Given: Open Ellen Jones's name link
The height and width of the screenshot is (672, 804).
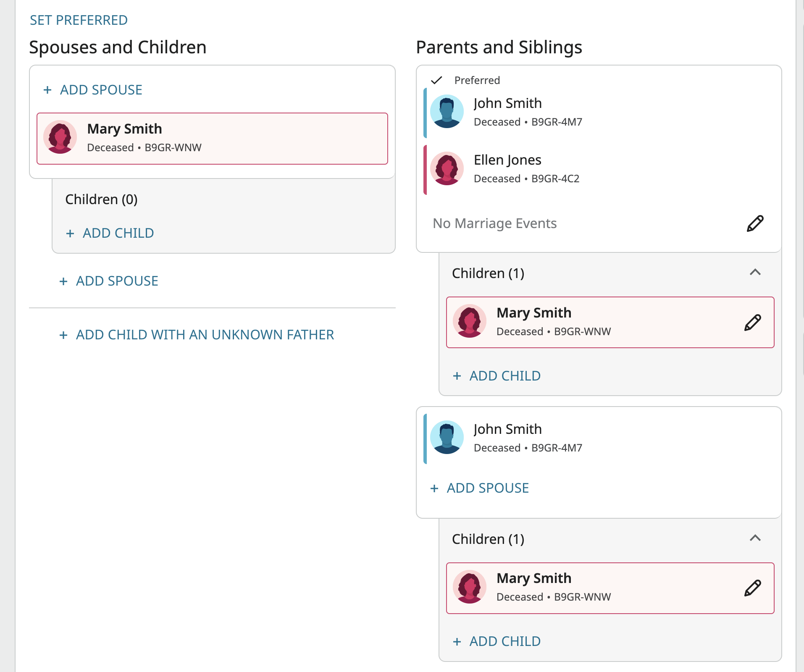Looking at the screenshot, I should (507, 160).
